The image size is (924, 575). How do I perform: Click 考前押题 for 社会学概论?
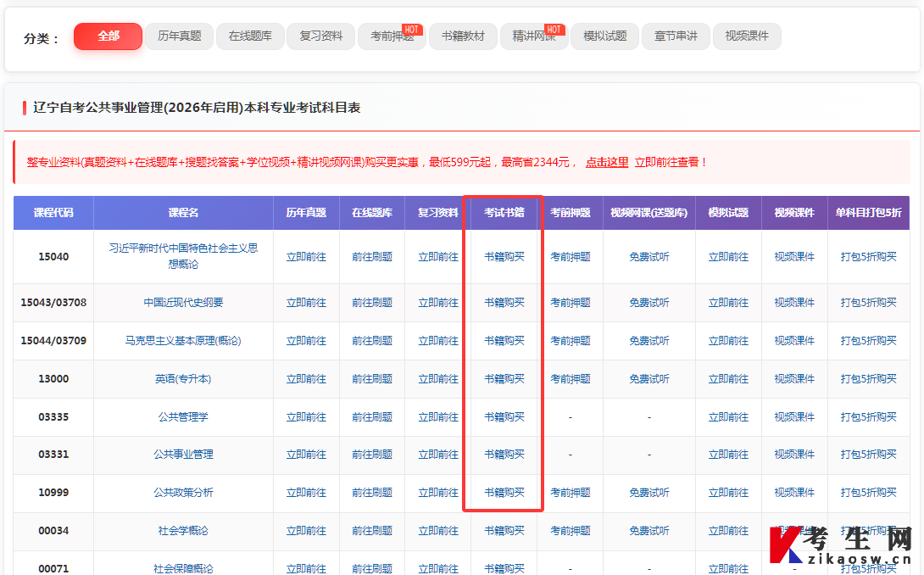(571, 531)
